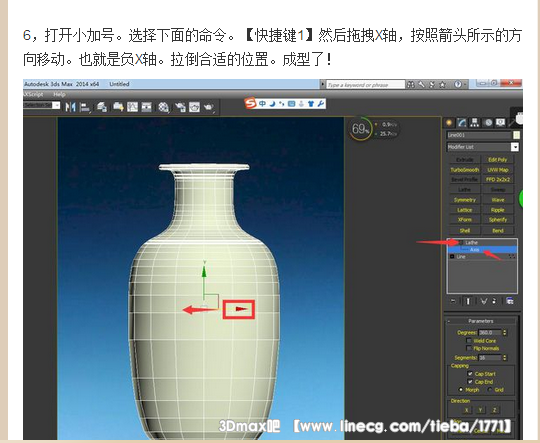Click the IME skin shirt icon
This screenshot has height=443, width=540.
click(x=311, y=103)
